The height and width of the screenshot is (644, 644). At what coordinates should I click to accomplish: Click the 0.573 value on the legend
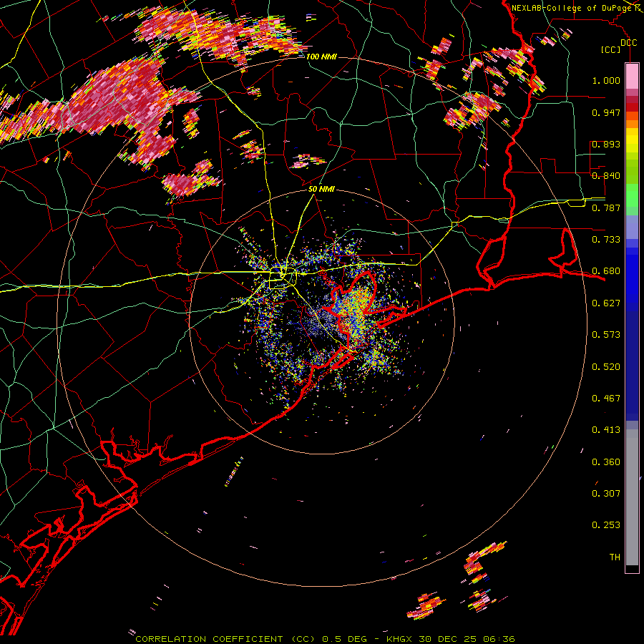606,335
